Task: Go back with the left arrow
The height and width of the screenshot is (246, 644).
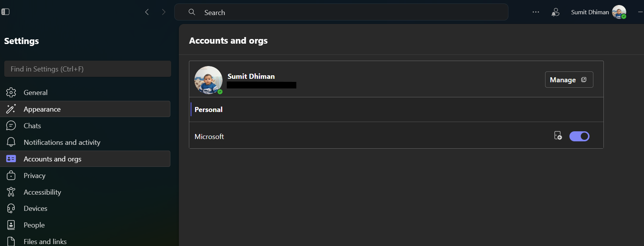Action: 147,12
